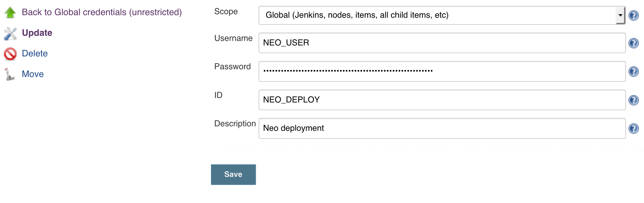Expand the Scope dropdown

(x=442, y=15)
